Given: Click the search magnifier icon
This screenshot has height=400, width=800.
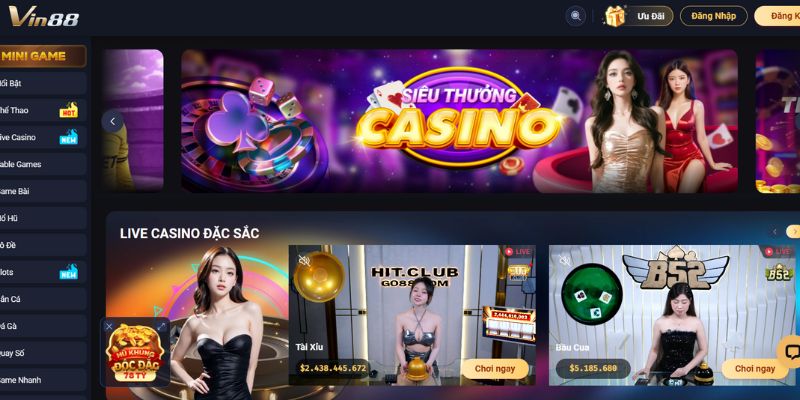Looking at the screenshot, I should click(x=576, y=16).
